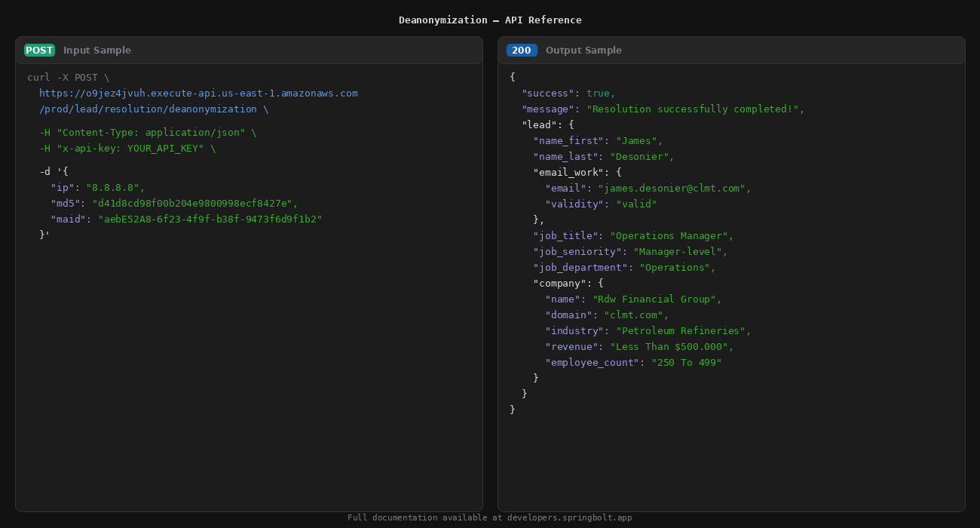Select the Input Sample panel title

97,51
